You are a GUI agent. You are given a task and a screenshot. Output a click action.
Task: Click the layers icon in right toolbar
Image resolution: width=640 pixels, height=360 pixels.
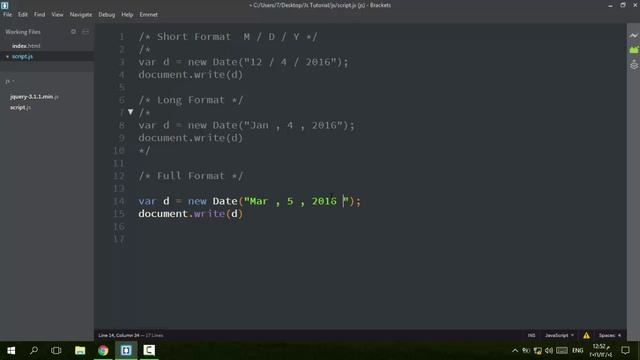(x=633, y=64)
